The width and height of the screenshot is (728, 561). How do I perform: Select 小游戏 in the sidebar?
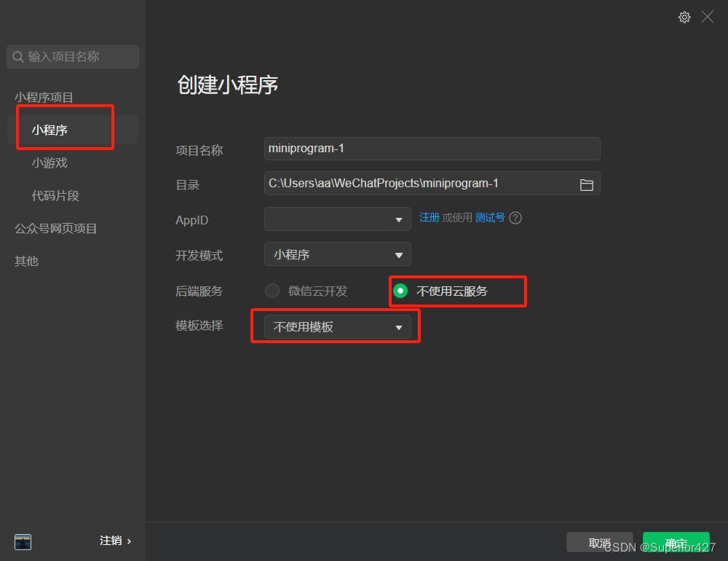pyautogui.click(x=50, y=162)
